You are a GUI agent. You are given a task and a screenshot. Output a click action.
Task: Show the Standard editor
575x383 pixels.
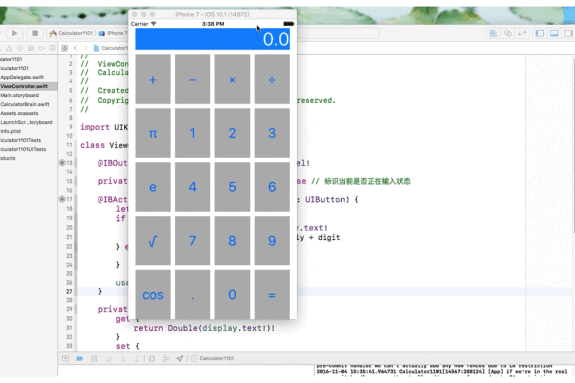coord(493,34)
